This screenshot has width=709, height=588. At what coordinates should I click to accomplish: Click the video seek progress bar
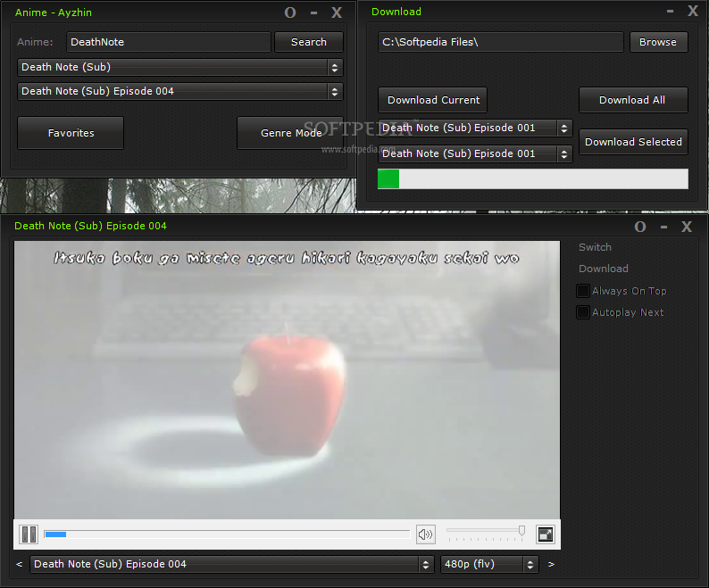point(227,534)
